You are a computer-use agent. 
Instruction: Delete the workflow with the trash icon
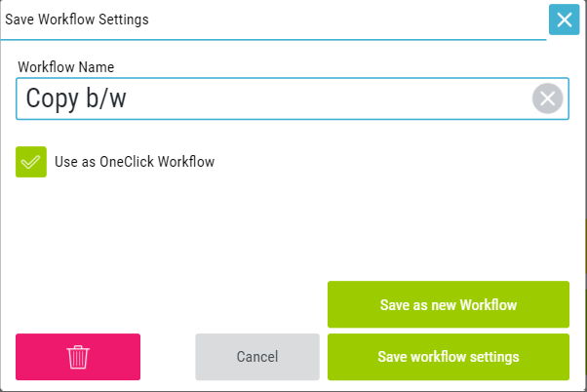pyautogui.click(x=78, y=356)
